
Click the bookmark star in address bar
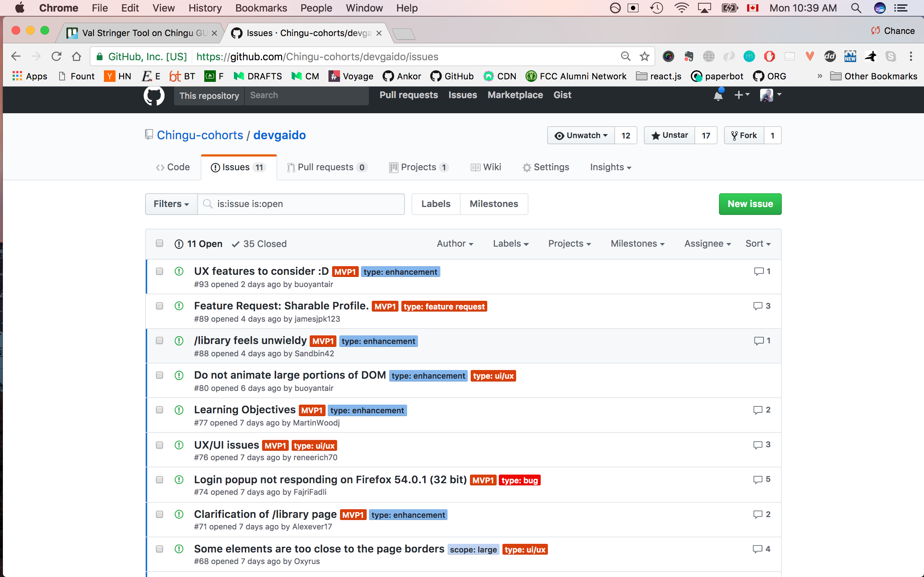coord(645,57)
